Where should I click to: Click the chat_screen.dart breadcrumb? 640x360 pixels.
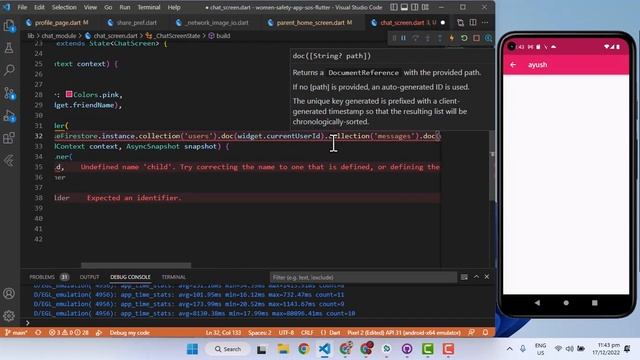coord(116,36)
